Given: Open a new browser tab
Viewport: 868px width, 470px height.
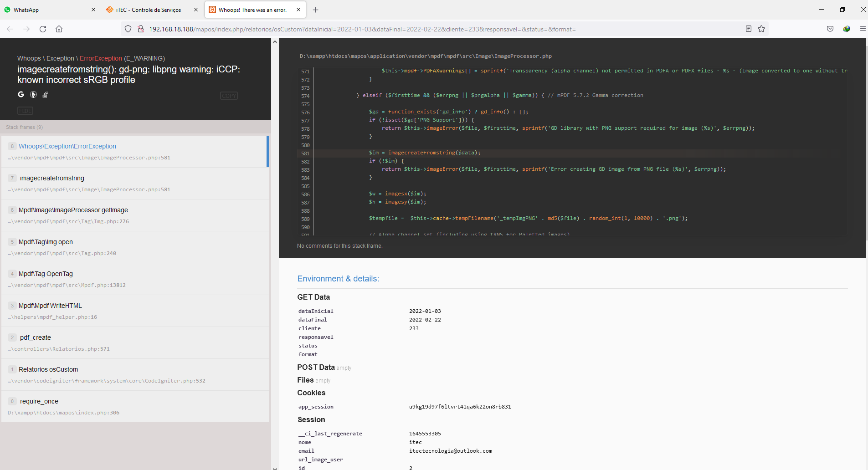Looking at the screenshot, I should point(316,10).
